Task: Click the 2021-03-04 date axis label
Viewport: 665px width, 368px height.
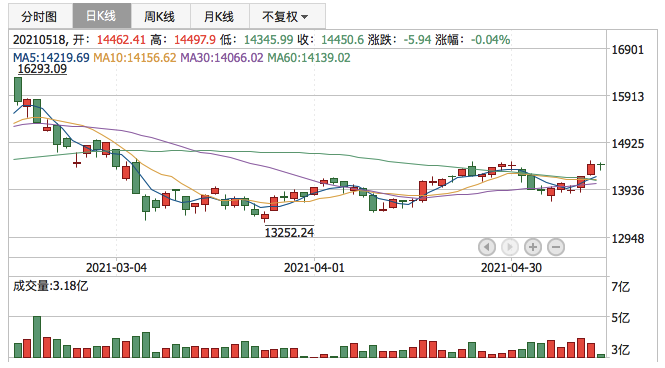Action: click(x=116, y=268)
